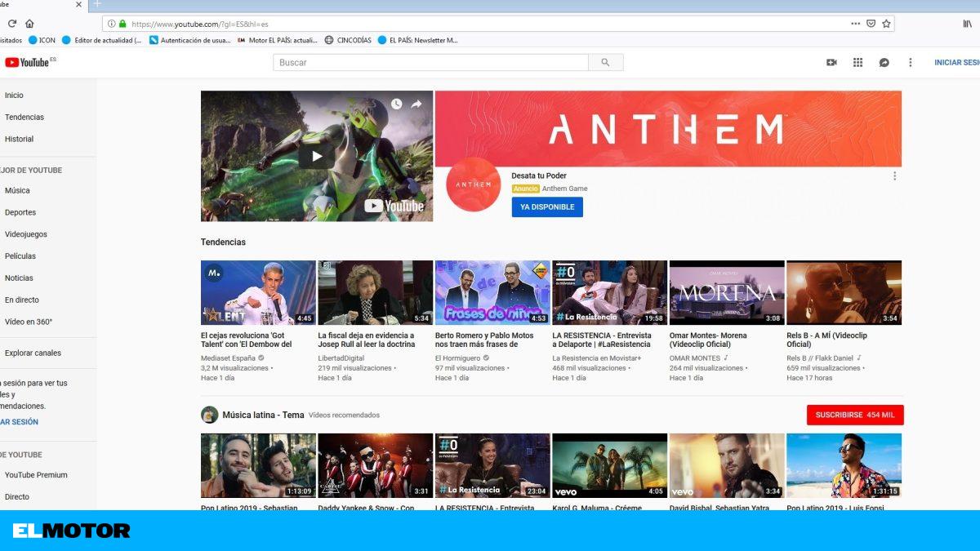Viewport: 980px width, 551px height.
Task: Open the Omar Montes Morena thumbnail
Action: coord(726,292)
